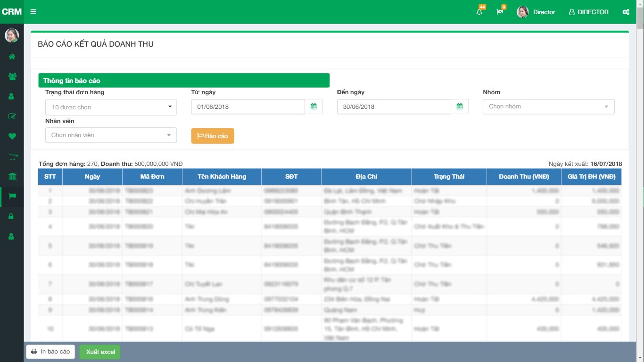Image resolution: width=644 pixels, height=362 pixels.
Task: Click the sidebar heart icon
Action: tap(12, 136)
